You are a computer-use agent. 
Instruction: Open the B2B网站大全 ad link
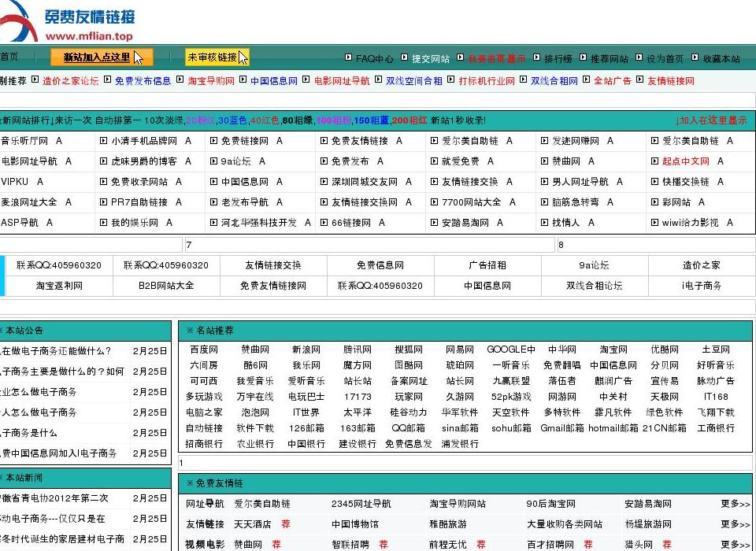(166, 286)
